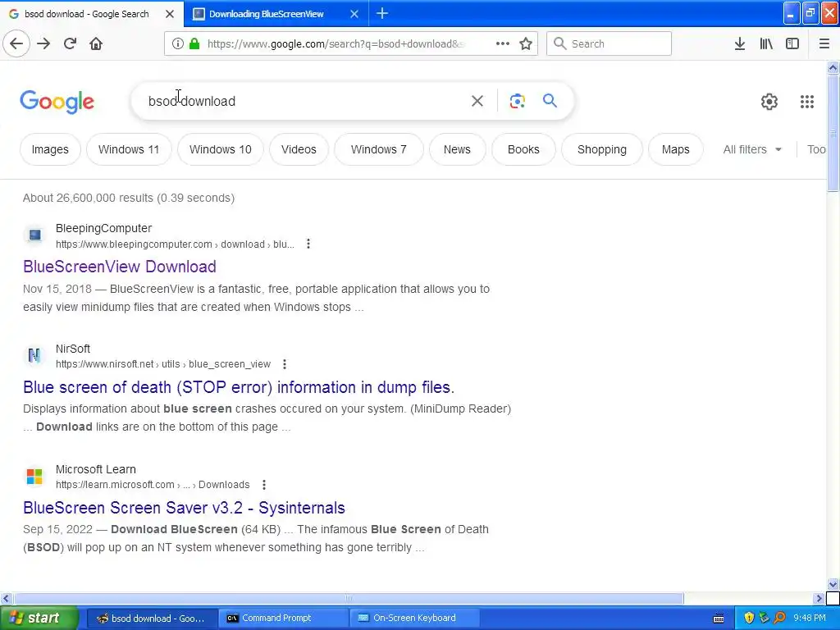
Task: Click the Google logo
Action: 57,102
